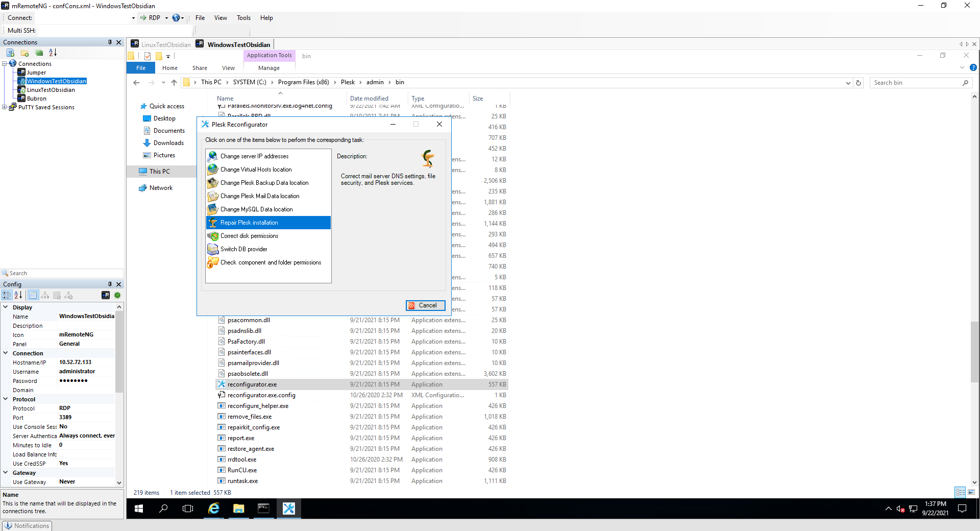Click the New Connection icon in Connections toolbar
The image size is (980, 531).
tap(10, 53)
